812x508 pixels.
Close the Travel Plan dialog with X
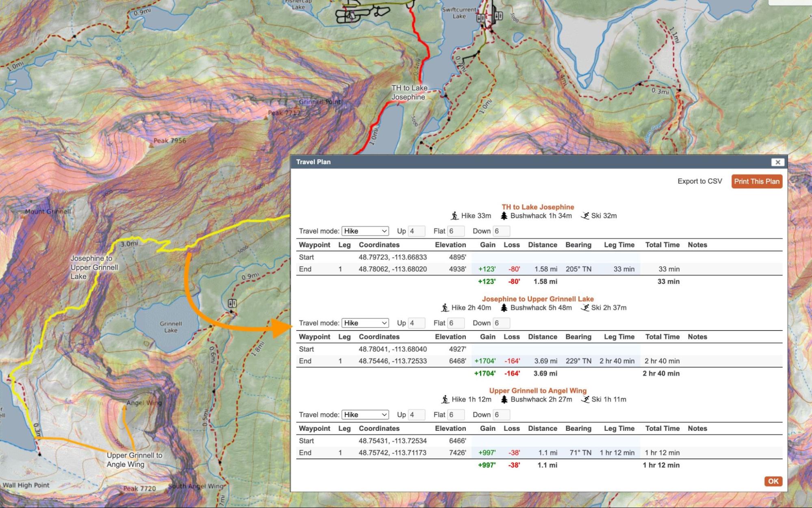pyautogui.click(x=777, y=162)
